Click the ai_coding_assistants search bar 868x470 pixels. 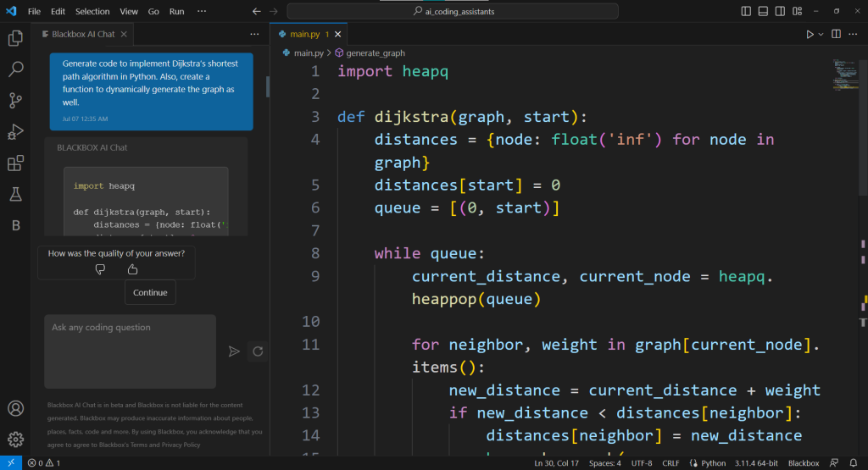[x=453, y=11]
